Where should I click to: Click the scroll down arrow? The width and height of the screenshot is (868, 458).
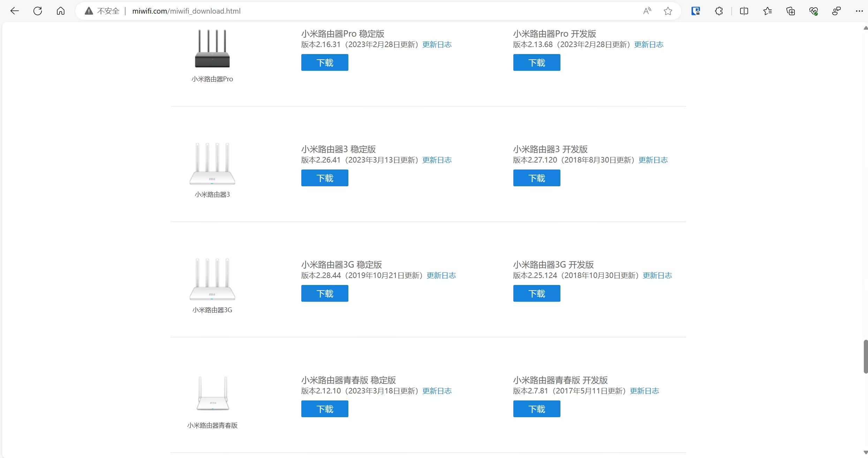865,452
